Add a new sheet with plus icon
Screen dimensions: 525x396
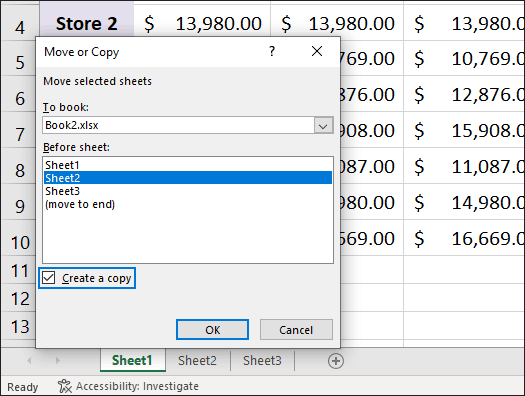pyautogui.click(x=335, y=361)
